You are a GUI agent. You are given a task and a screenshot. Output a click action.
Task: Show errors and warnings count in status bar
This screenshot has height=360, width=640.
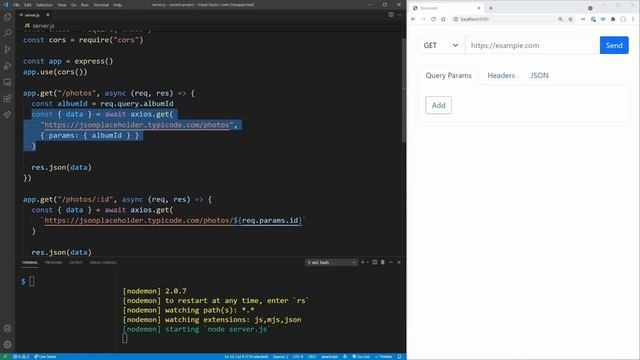(x=21, y=357)
